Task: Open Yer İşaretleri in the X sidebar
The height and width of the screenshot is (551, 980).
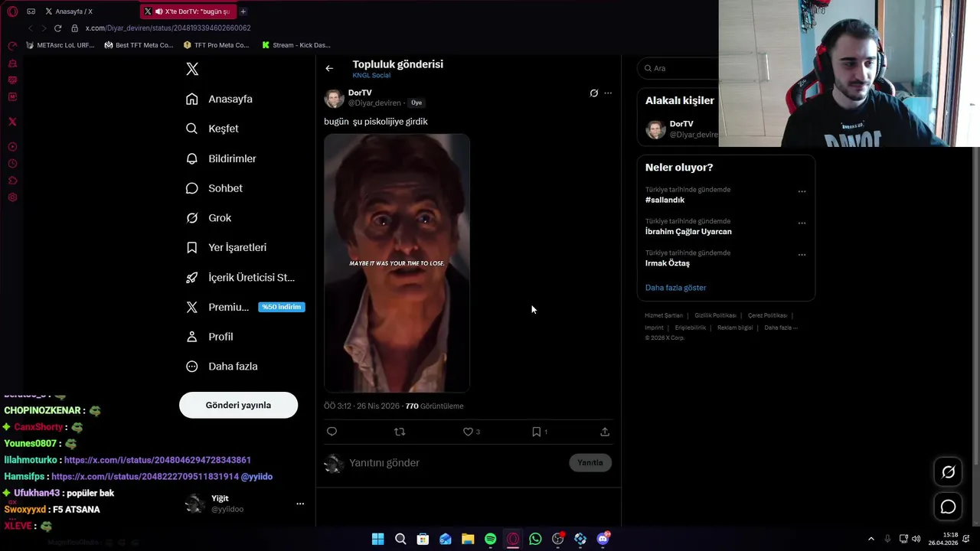Action: (227, 247)
